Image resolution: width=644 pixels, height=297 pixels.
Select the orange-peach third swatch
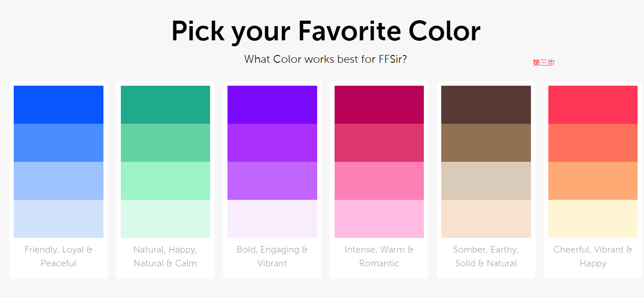point(593,181)
